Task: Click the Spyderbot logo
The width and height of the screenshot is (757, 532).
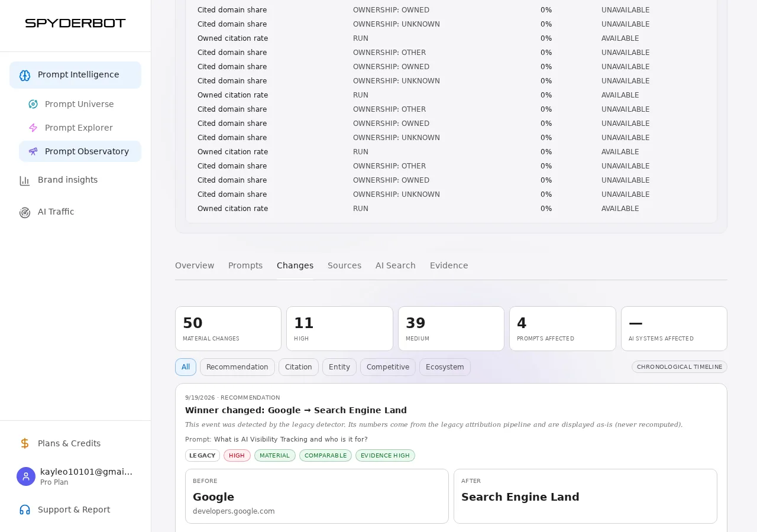Action: (75, 23)
